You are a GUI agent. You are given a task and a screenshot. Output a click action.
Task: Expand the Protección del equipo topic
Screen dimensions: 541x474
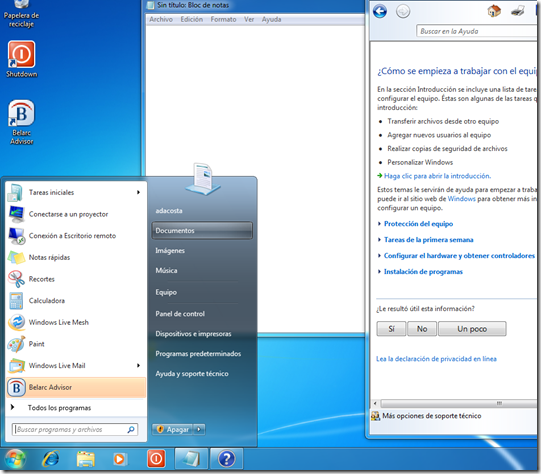418,224
